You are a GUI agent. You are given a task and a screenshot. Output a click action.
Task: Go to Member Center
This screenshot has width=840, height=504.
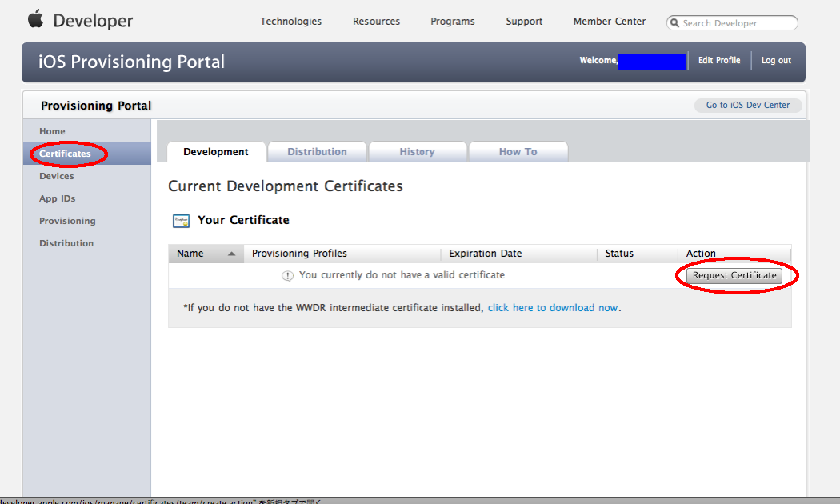[609, 22]
